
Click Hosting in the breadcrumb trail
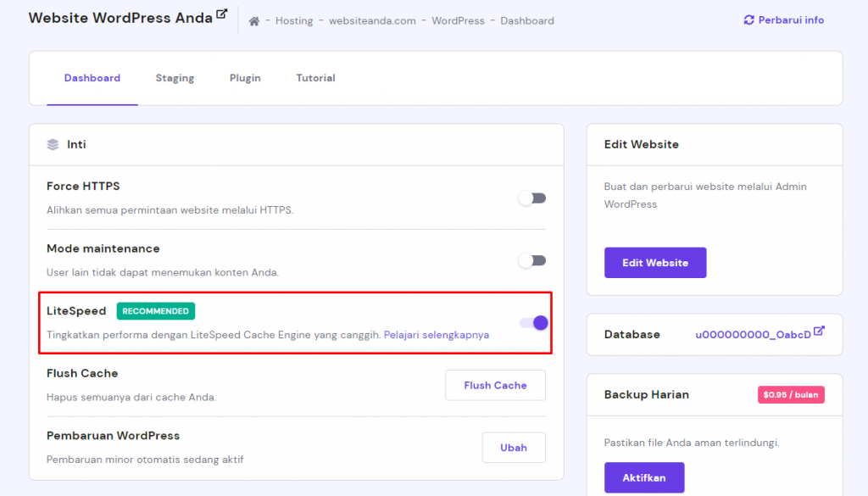pyautogui.click(x=294, y=20)
